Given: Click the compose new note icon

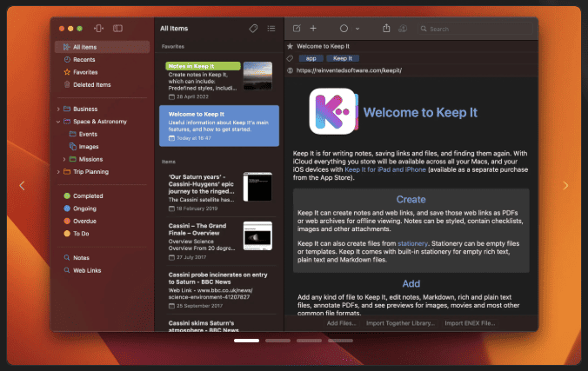Looking at the screenshot, I should click(x=297, y=29).
